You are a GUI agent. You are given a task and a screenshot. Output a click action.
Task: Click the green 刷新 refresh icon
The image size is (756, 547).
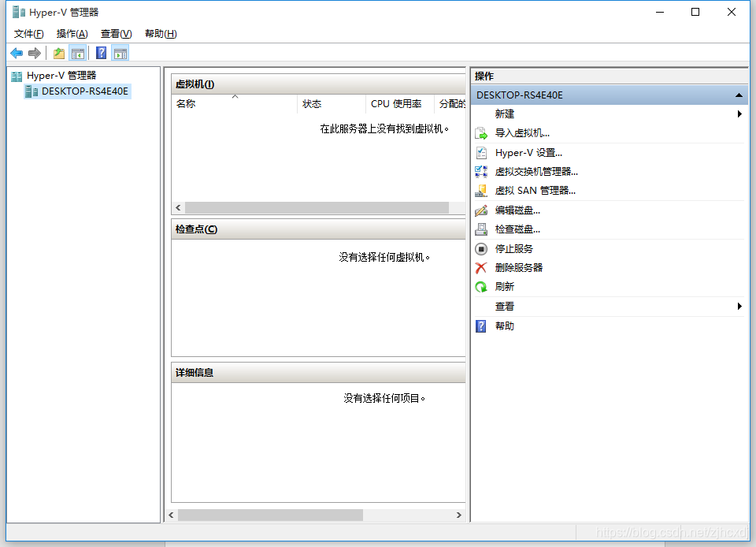coord(480,287)
